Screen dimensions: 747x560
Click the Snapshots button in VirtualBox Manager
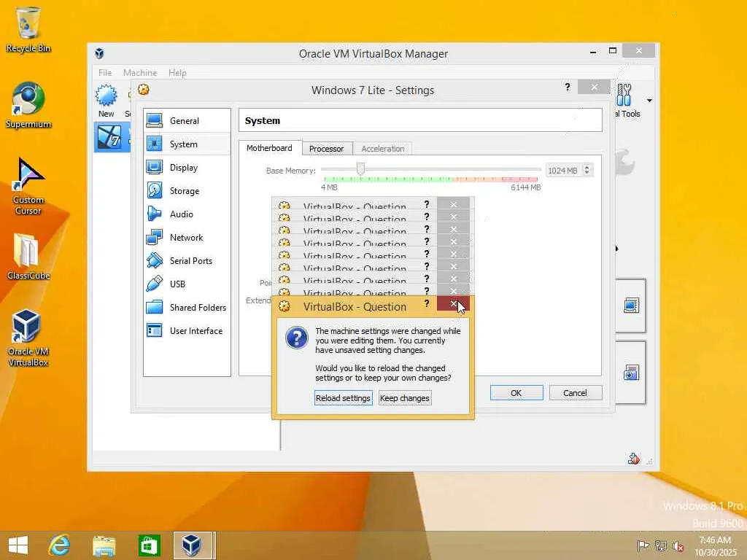[x=631, y=373]
